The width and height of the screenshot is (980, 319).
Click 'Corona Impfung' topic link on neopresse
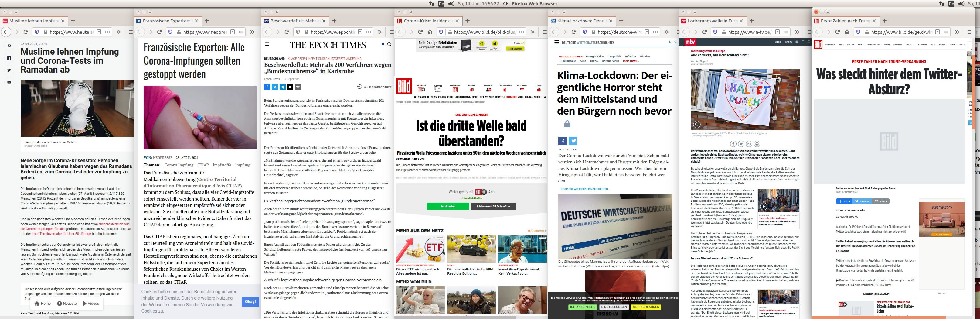[179, 165]
